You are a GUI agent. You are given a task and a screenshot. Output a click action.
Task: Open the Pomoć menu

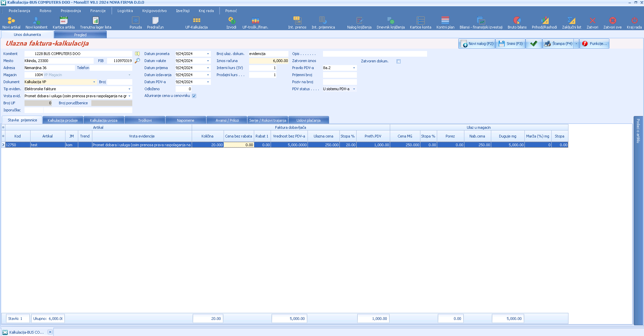[x=231, y=11]
